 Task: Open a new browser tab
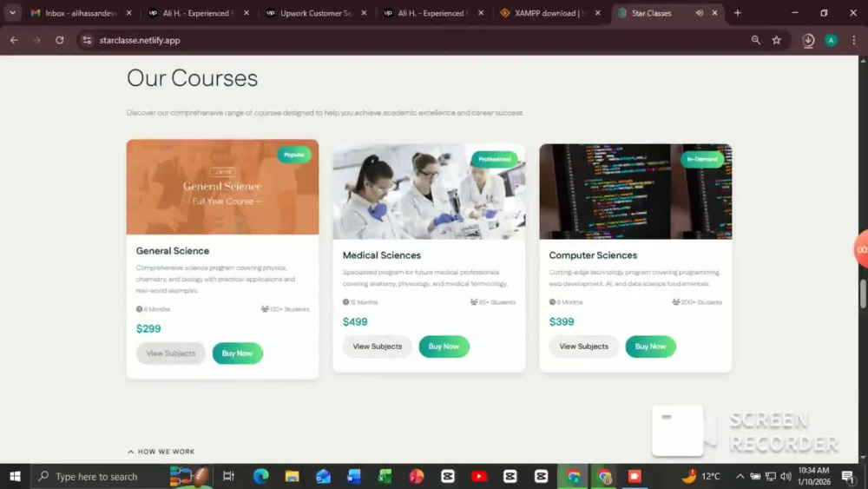pos(737,13)
